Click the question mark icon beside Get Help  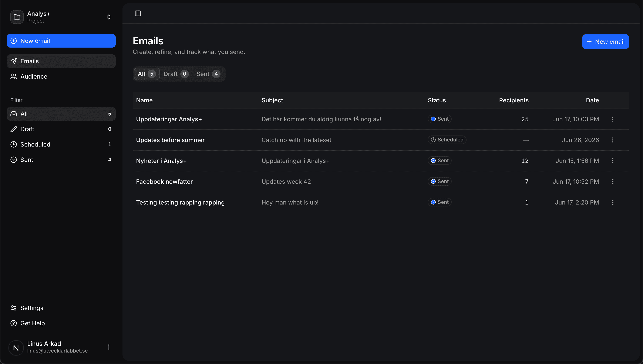14,323
